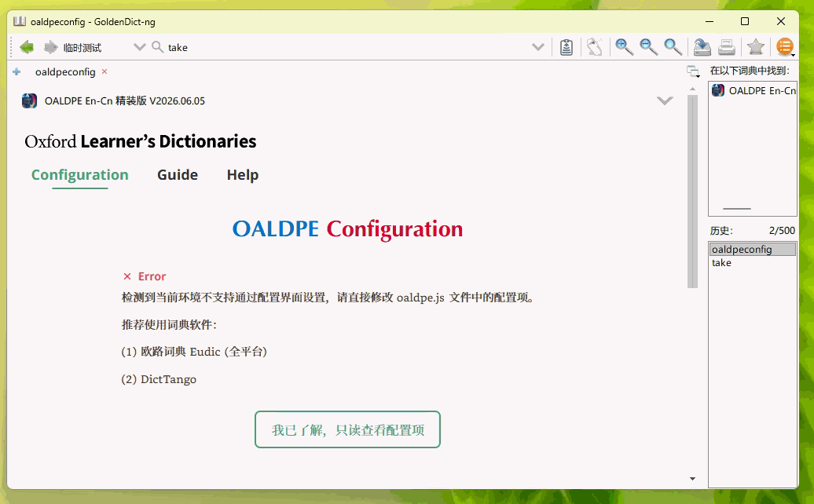
Task: Select the oaldpeconfig tab
Action: coord(65,71)
